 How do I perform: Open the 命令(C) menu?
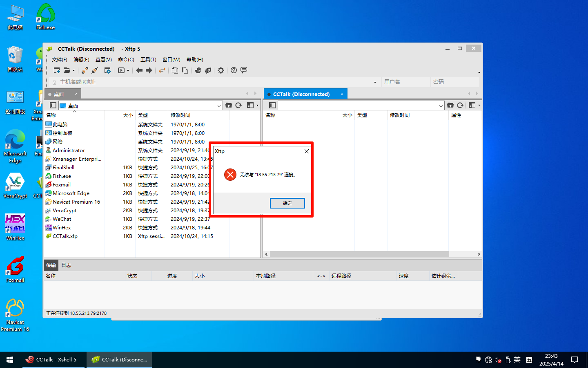pyautogui.click(x=126, y=60)
